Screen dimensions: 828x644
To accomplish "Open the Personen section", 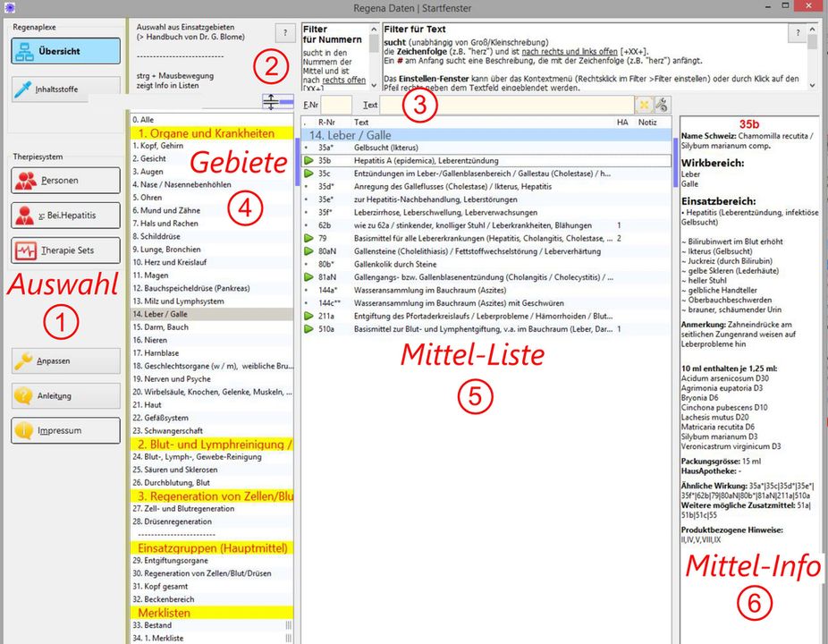I will click(x=65, y=181).
